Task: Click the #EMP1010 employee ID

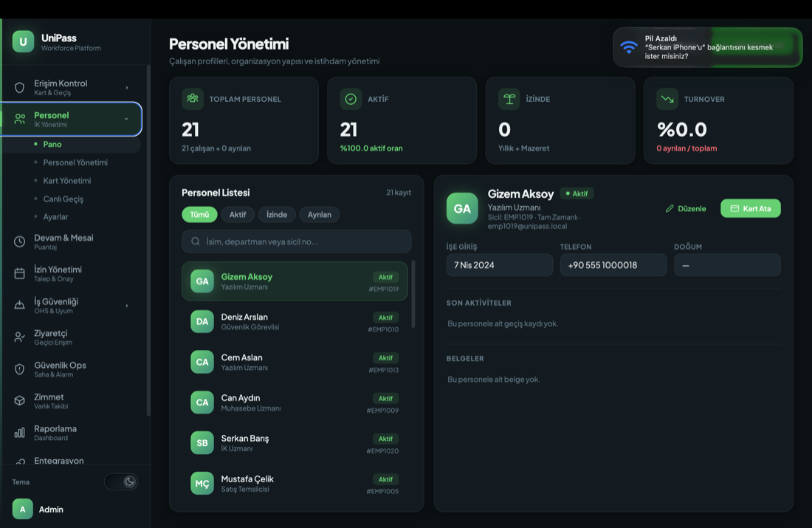Action: point(383,329)
